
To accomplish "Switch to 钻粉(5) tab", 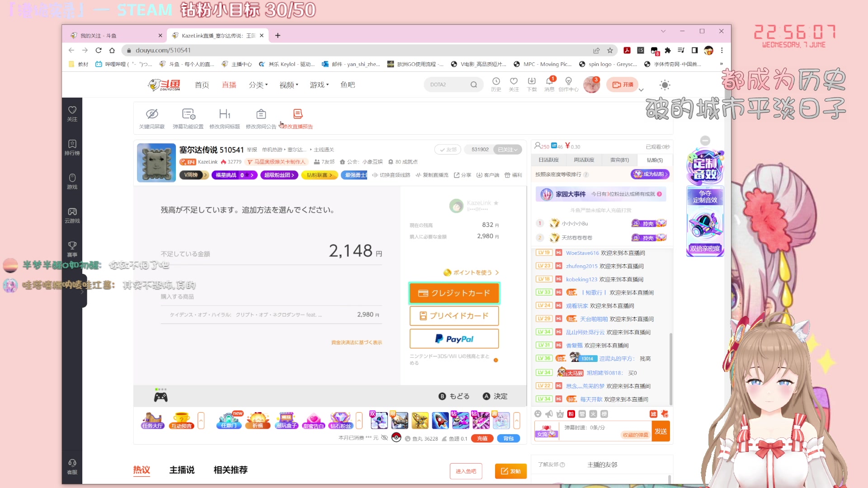I will pos(655,160).
